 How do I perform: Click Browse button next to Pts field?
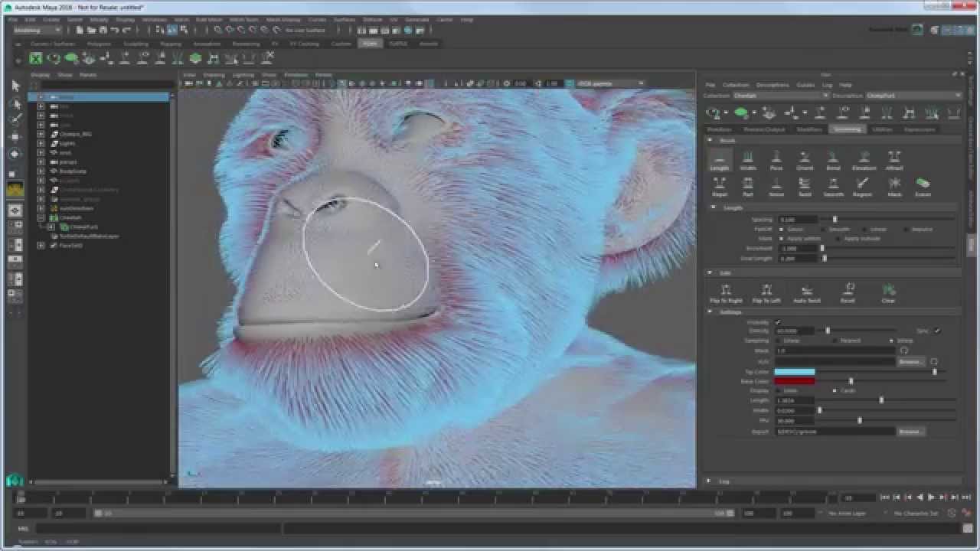coord(910,361)
